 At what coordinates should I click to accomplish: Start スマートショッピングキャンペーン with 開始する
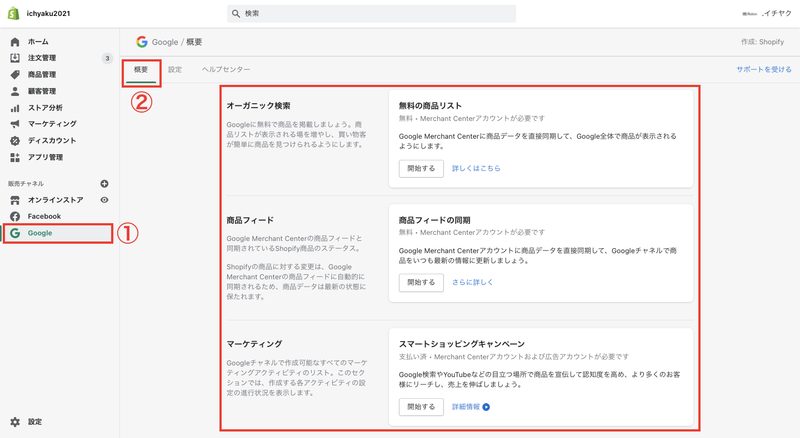421,407
